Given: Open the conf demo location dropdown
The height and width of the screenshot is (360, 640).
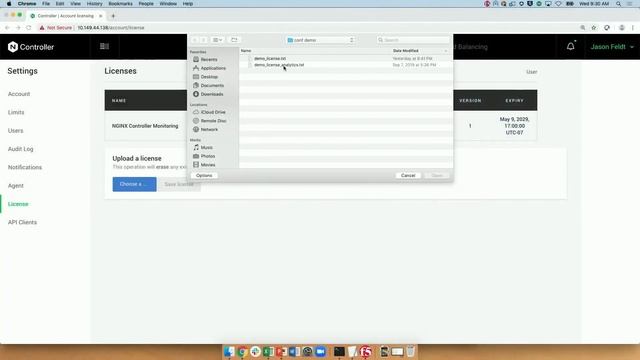Looking at the screenshot, I should click(320, 40).
